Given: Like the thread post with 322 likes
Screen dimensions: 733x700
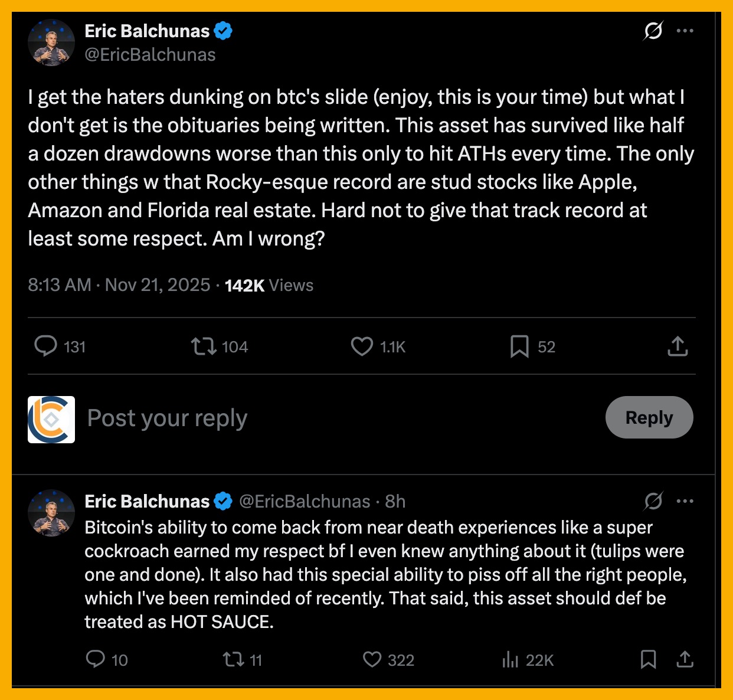Looking at the screenshot, I should [x=372, y=659].
